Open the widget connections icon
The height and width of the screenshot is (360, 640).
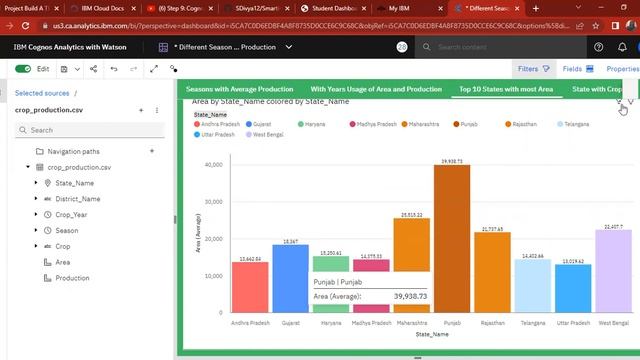[x=173, y=69]
